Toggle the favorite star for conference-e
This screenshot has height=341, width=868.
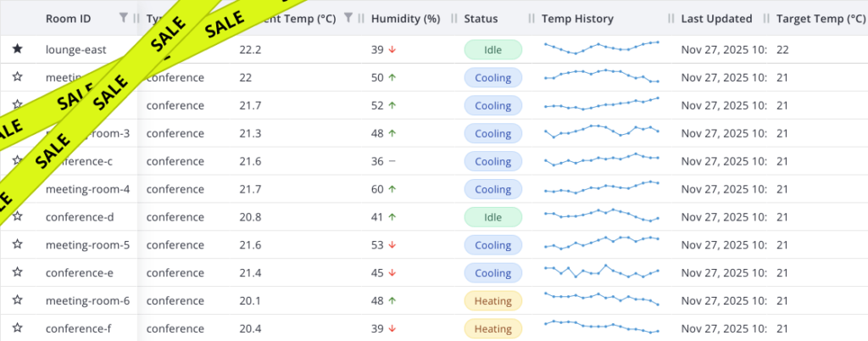pyautogui.click(x=17, y=273)
